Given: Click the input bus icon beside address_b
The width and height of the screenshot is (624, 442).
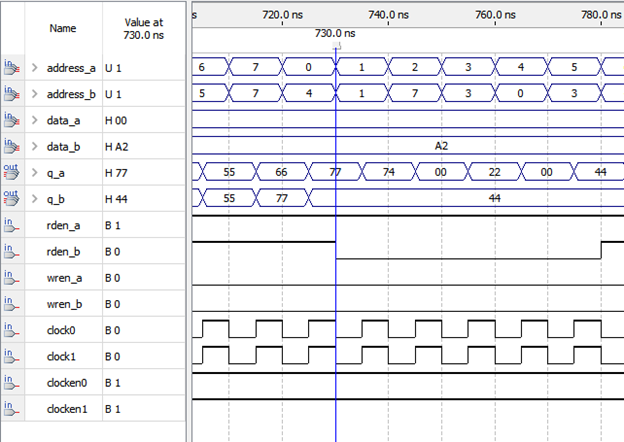Looking at the screenshot, I should coord(12,94).
